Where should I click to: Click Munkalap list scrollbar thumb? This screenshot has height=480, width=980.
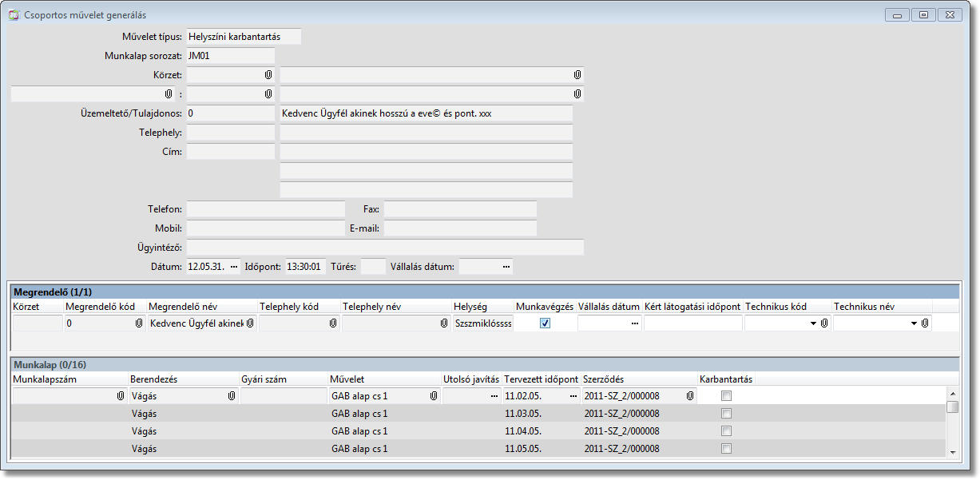[952, 407]
